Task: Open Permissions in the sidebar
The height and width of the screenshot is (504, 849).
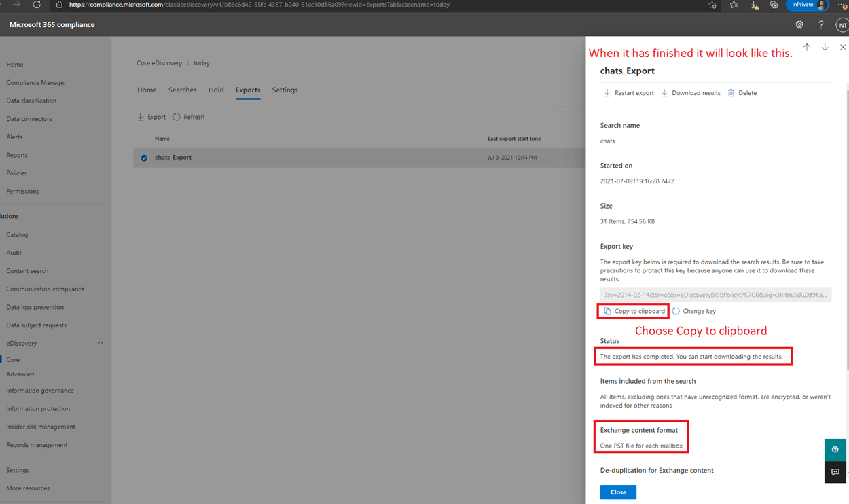Action: [22, 192]
